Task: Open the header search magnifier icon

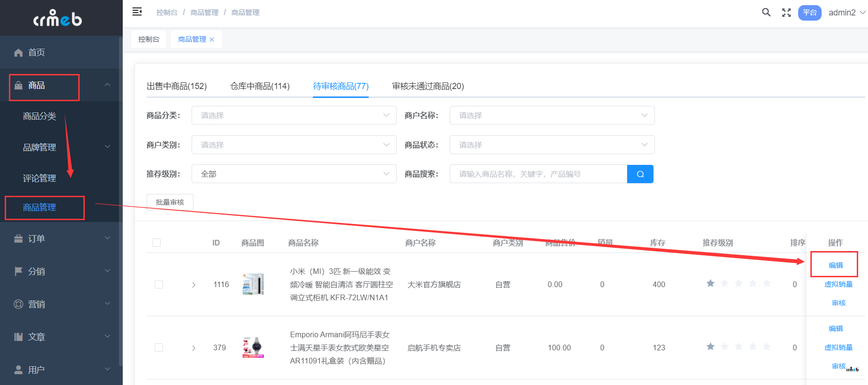Action: coord(766,12)
